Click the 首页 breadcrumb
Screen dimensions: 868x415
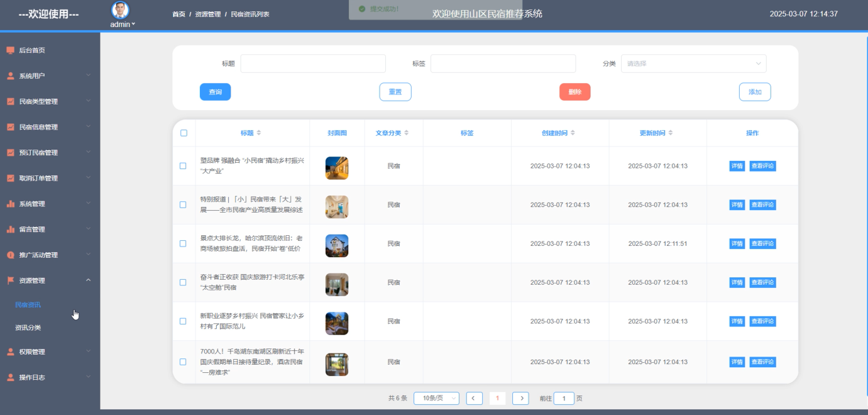179,14
